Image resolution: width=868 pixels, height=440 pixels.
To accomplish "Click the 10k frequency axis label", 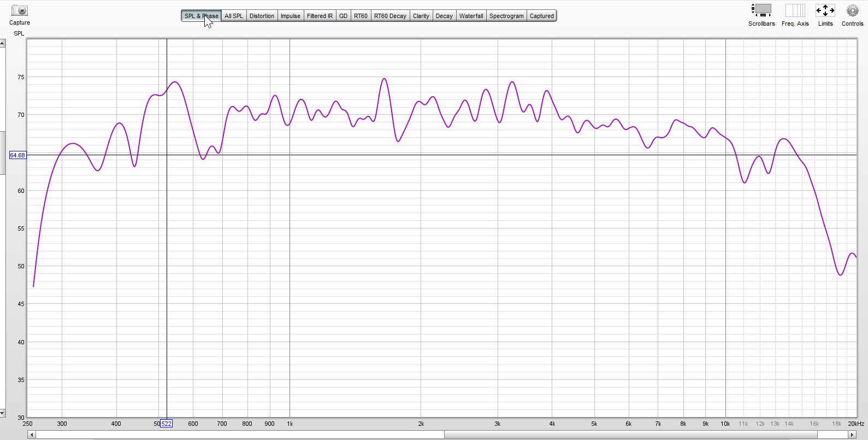I will tap(725, 424).
